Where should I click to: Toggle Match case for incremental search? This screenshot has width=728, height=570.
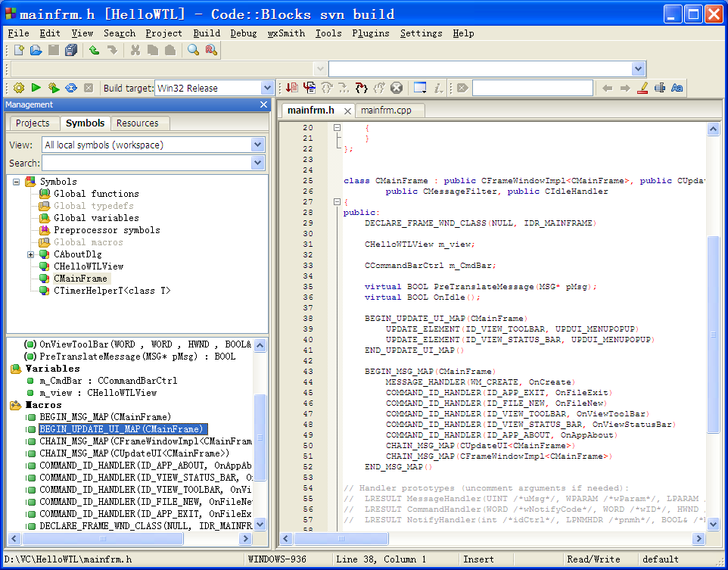point(677,88)
